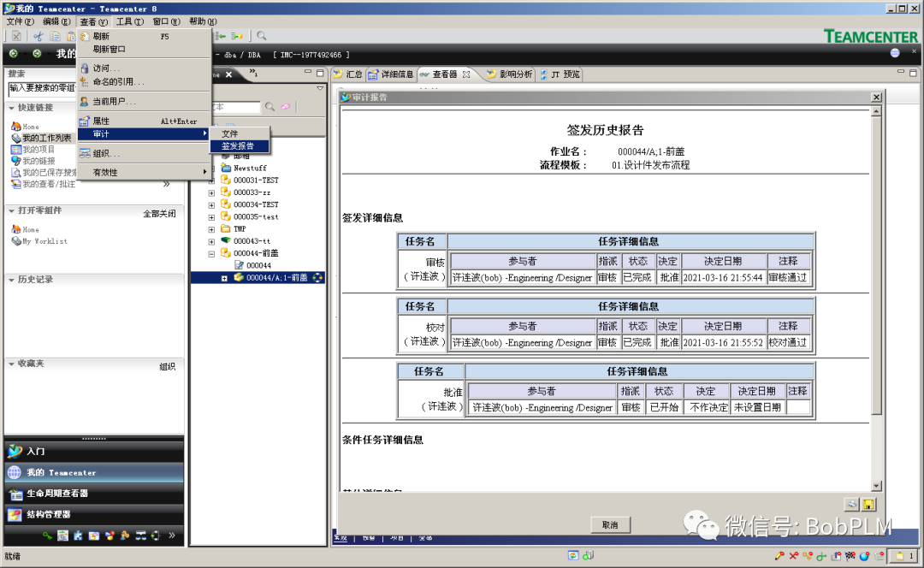The height and width of the screenshot is (568, 924).
Task: Expand 000031-TEST tree node
Action: pyautogui.click(x=211, y=180)
